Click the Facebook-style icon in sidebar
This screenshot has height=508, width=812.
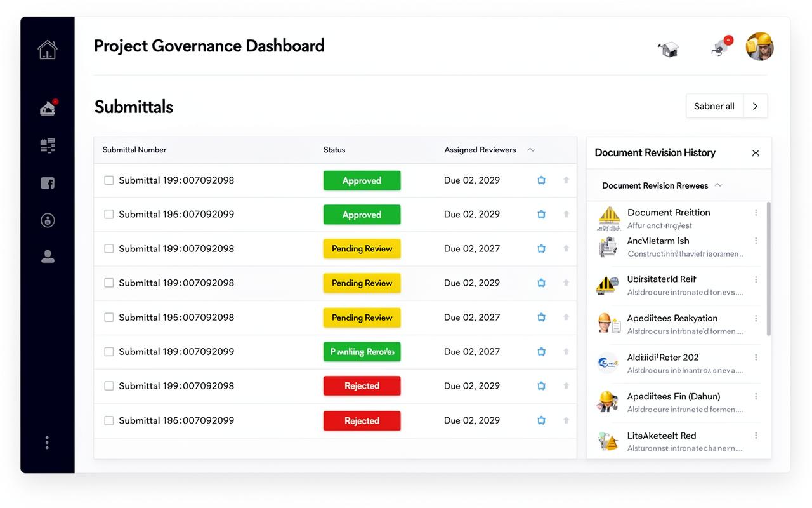click(x=48, y=183)
